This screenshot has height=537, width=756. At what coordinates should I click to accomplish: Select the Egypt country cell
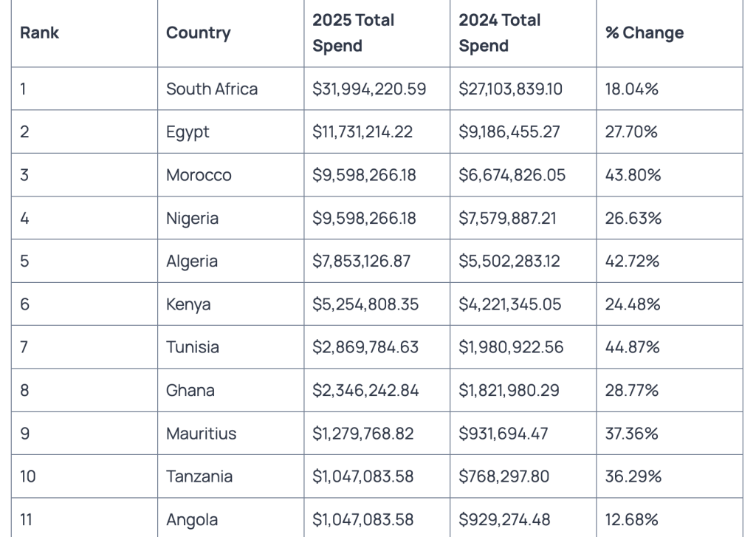188,132
